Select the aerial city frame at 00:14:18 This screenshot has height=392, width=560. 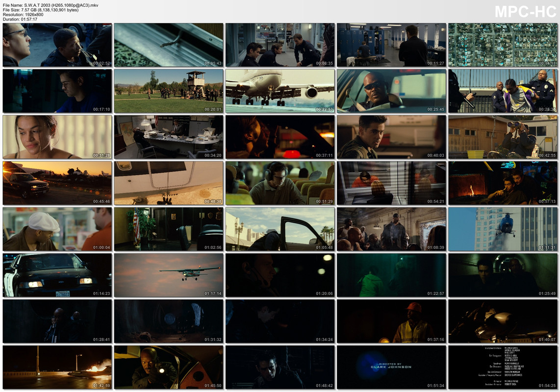[503, 45]
